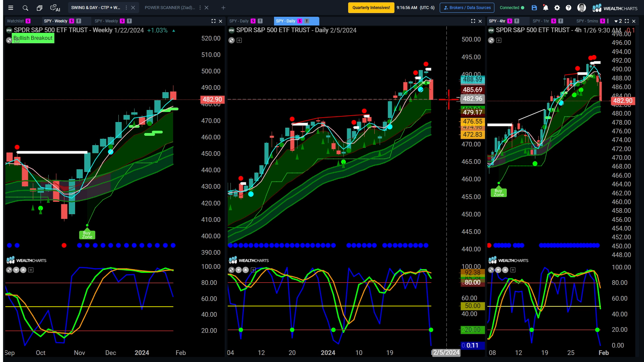This screenshot has height=362, width=644.
Task: Click the T badge on the inactive SPY - Weekly tab
Action: (129, 21)
